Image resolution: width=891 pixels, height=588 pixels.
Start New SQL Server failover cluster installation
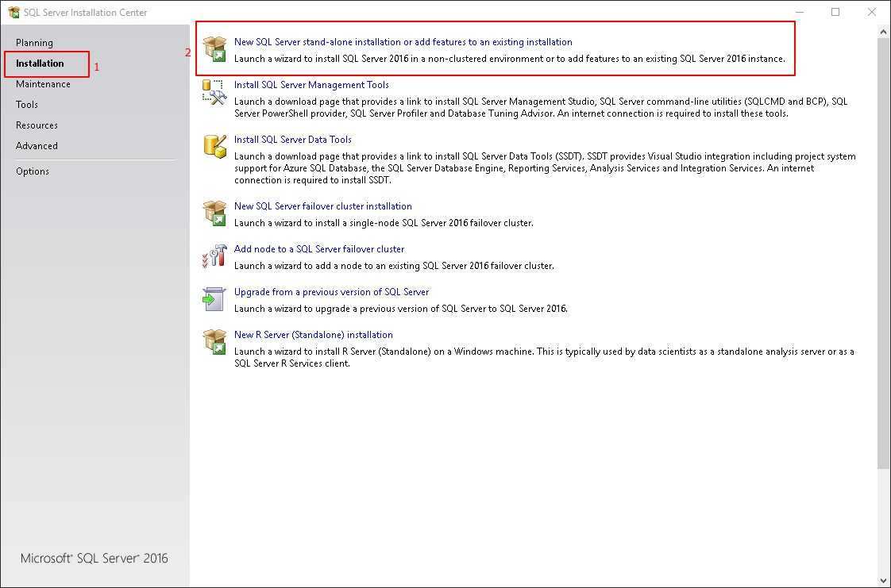click(322, 206)
